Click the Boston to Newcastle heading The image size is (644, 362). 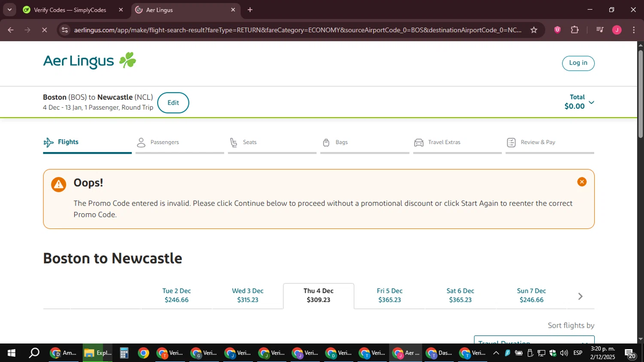(112, 259)
